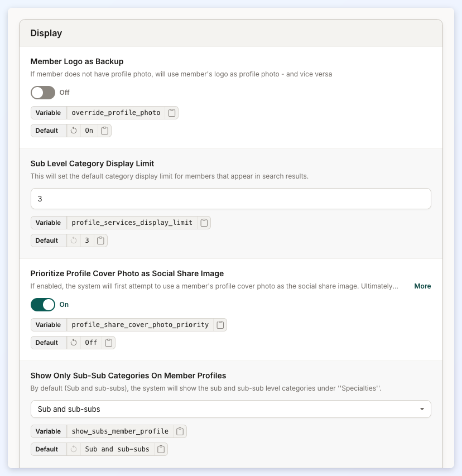This screenshot has height=476, width=462.
Task: Copy the profile_services_display_limit variable name
Action: pyautogui.click(x=204, y=223)
